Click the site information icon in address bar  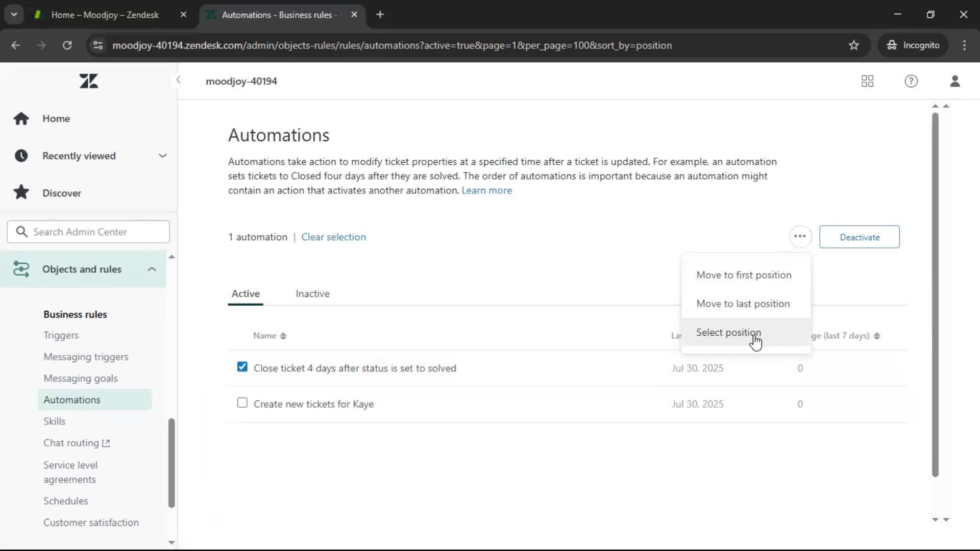pyautogui.click(x=98, y=45)
